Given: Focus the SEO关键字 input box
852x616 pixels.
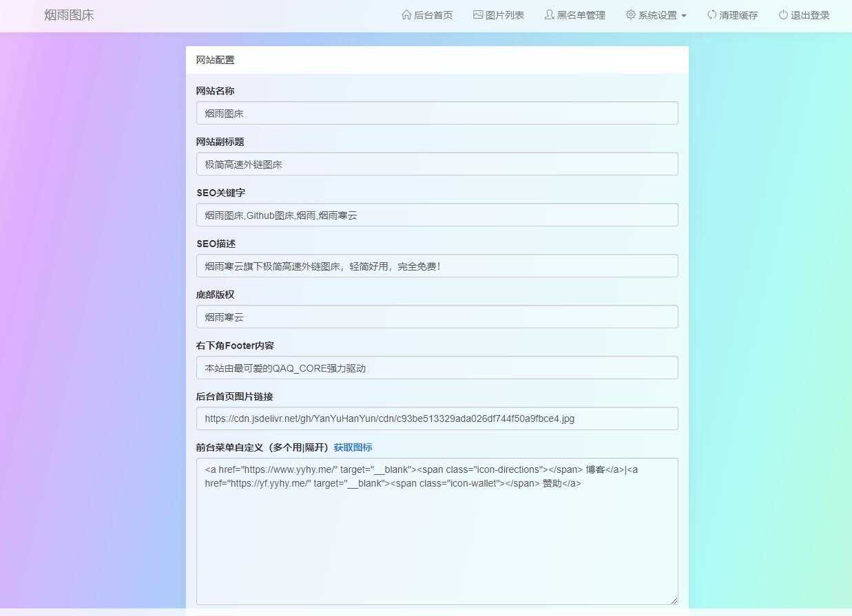Looking at the screenshot, I should click(437, 215).
